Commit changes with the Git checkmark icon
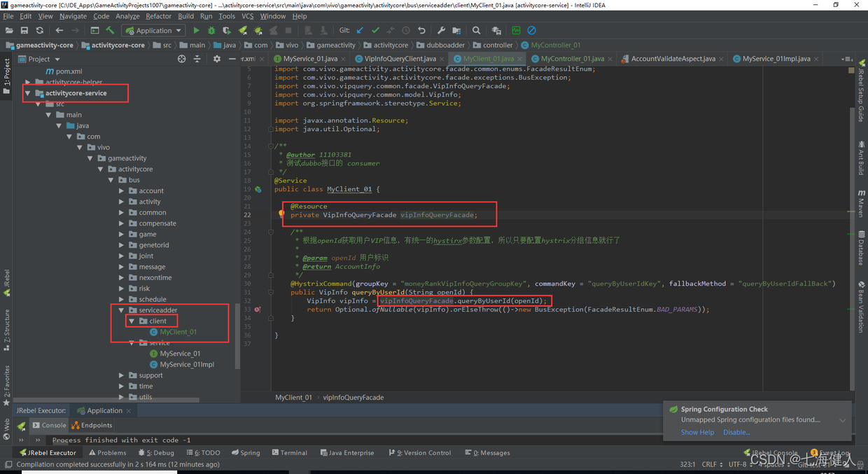 375,30
